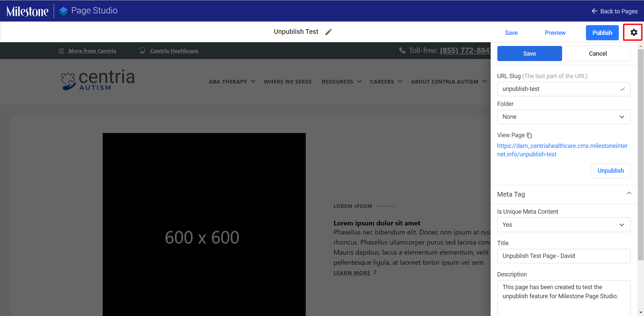The image size is (644, 316).
Task: Open the Where We Serve menu item
Action: click(x=288, y=82)
